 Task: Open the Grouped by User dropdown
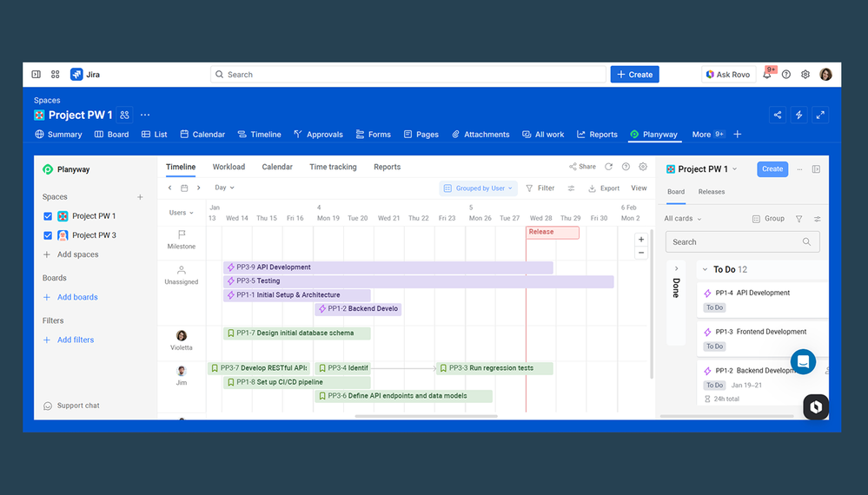478,188
